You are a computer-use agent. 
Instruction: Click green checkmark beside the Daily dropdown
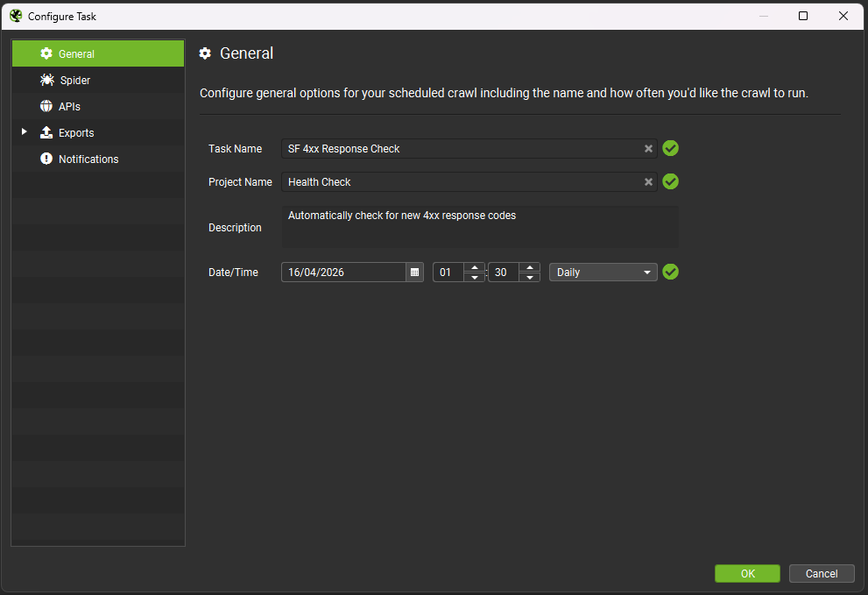670,273
